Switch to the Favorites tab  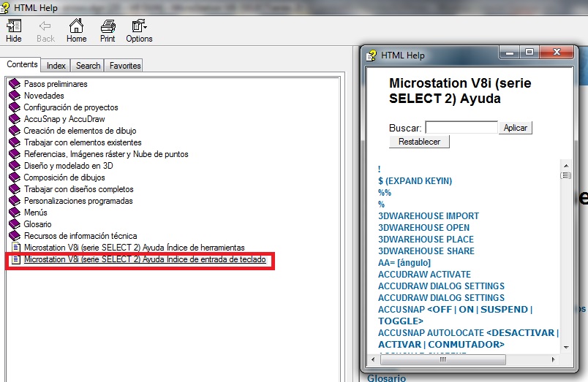point(125,66)
